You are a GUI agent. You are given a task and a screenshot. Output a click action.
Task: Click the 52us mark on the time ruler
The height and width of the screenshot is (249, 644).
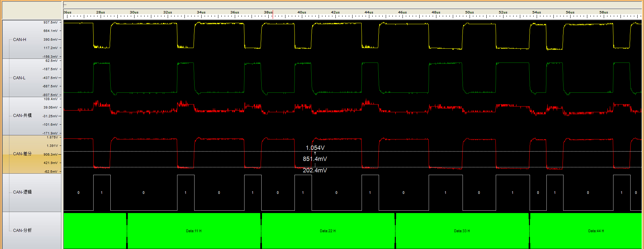pos(503,12)
